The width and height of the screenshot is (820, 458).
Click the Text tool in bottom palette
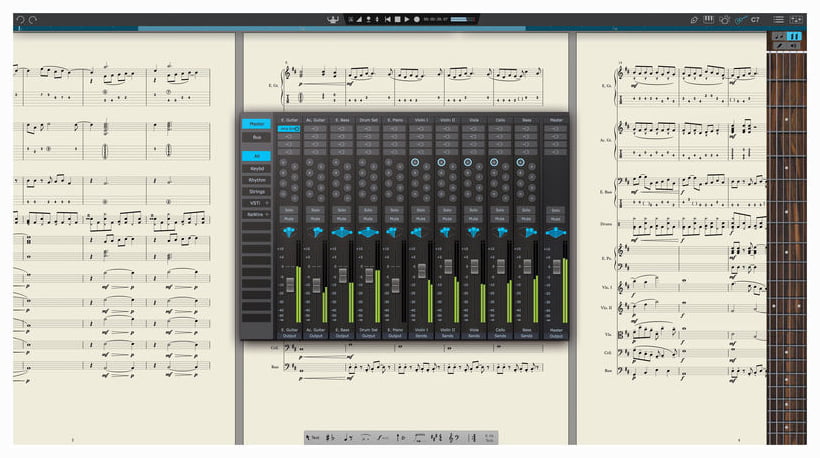[x=313, y=437]
